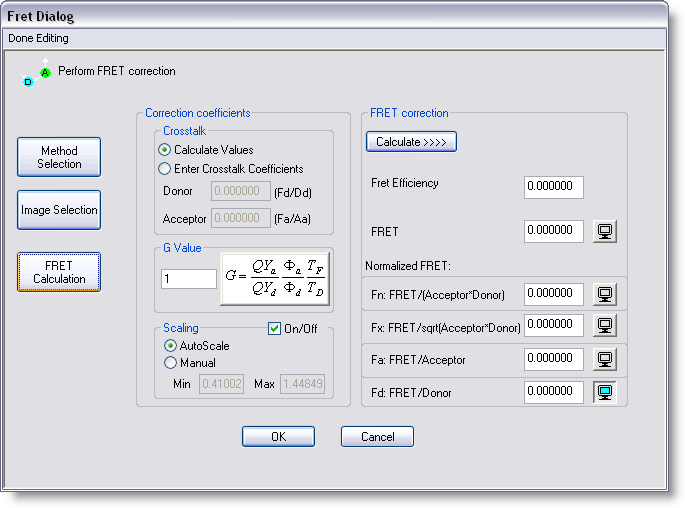Select AutoScale scaling option
685x508 pixels.
(x=169, y=346)
